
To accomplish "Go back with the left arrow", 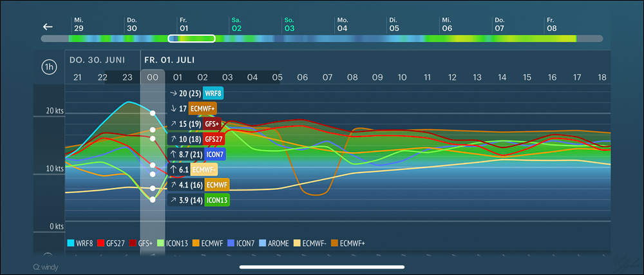I will [x=48, y=26].
